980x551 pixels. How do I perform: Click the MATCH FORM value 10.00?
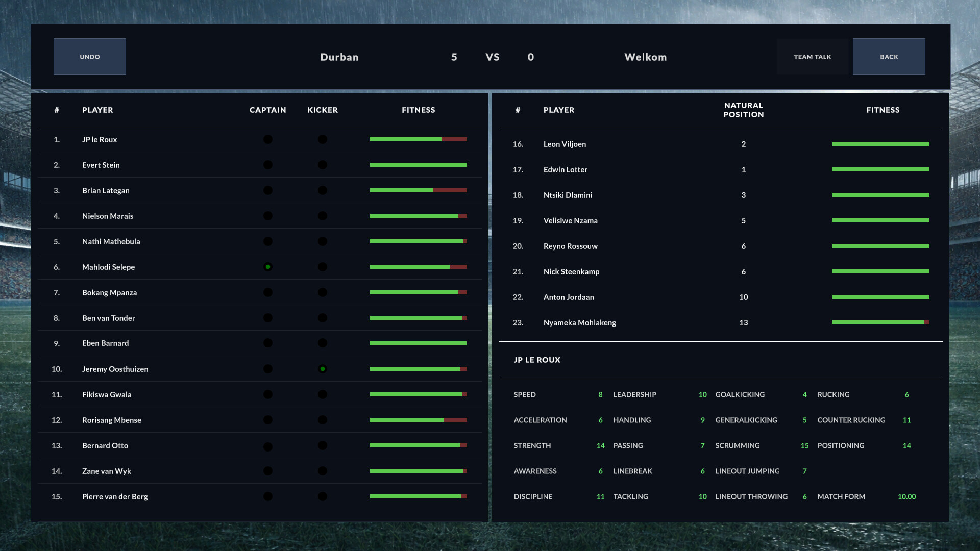[x=907, y=496]
